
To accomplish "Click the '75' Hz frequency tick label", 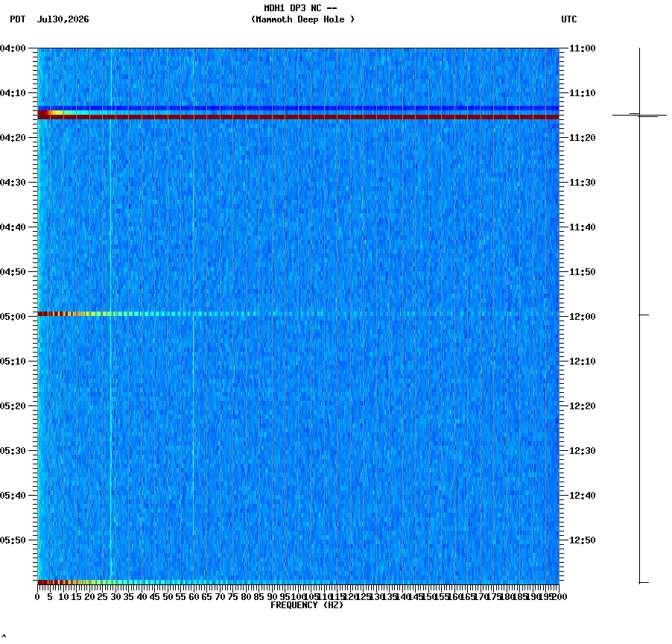I will click(x=232, y=597).
